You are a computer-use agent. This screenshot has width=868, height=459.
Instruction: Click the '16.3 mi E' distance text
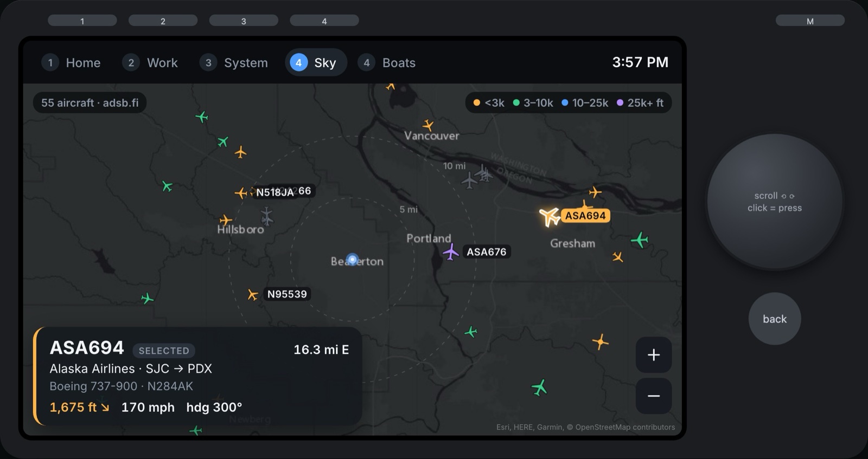(321, 350)
